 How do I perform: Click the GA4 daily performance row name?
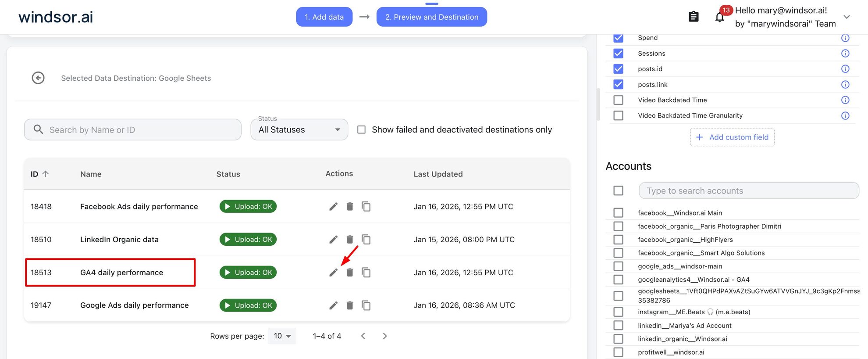pos(121,273)
